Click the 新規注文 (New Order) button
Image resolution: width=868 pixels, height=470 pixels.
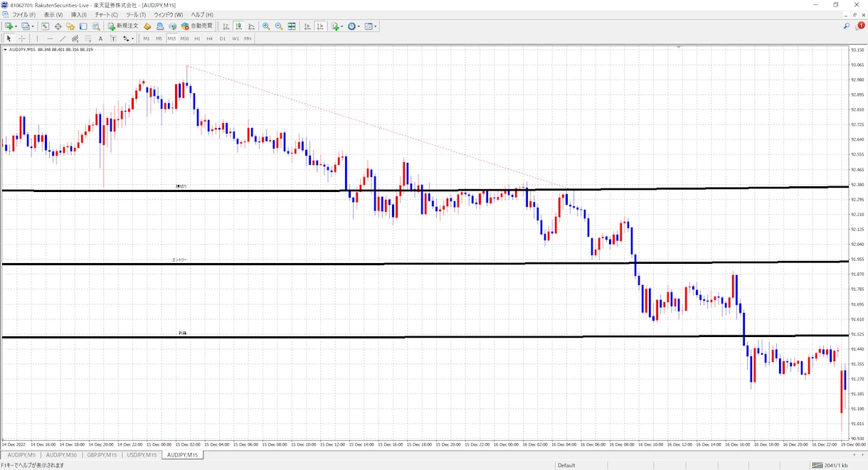(x=123, y=26)
